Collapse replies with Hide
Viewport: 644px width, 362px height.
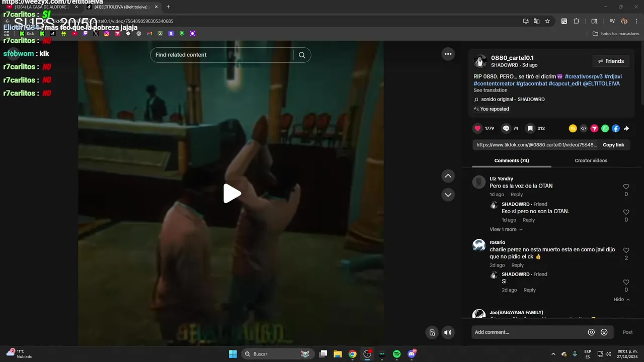[621, 299]
